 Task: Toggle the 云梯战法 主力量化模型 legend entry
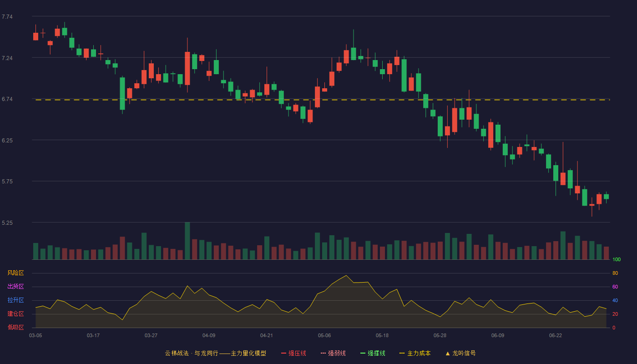click(x=215, y=353)
